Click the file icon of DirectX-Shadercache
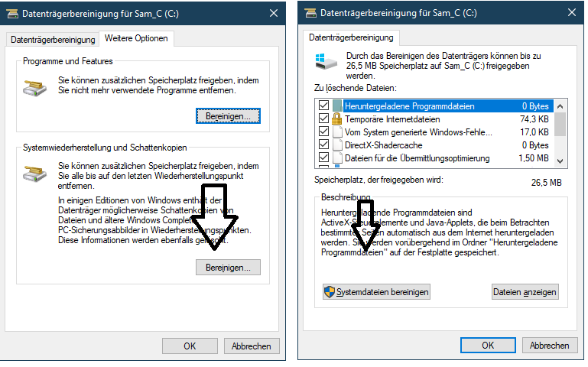Screen dimensions: 588x367 pos(337,145)
